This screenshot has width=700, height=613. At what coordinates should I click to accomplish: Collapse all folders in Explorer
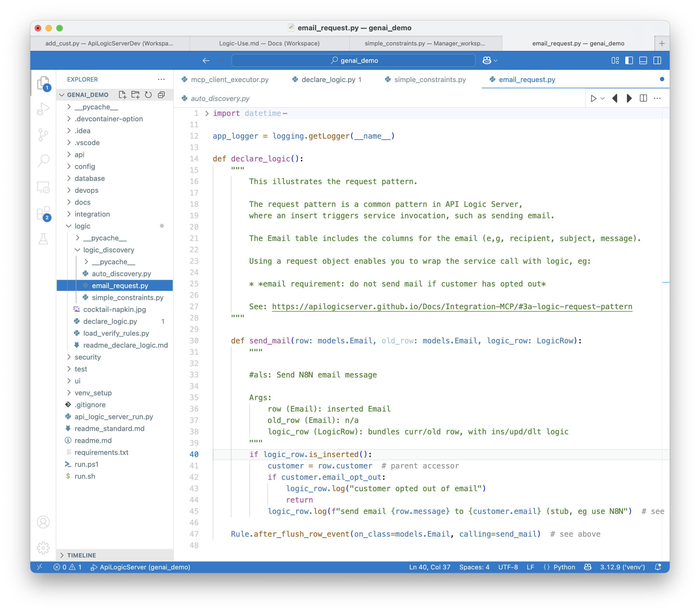click(x=161, y=95)
